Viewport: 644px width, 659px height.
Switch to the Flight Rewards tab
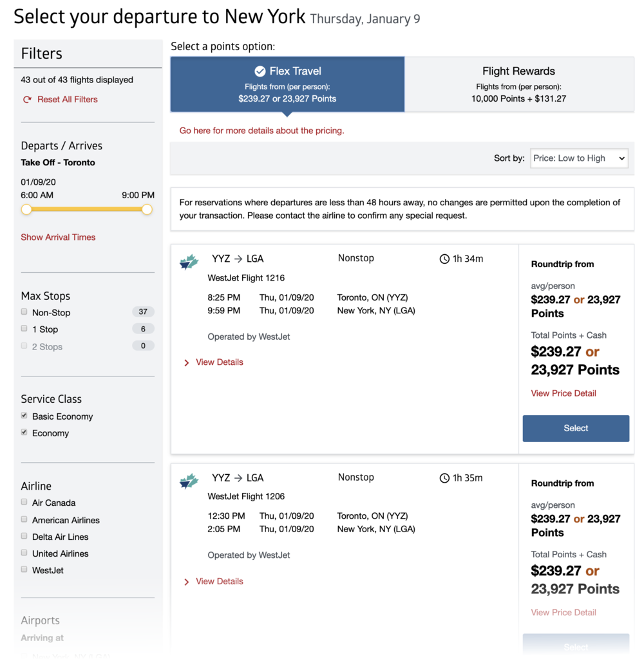pos(518,84)
